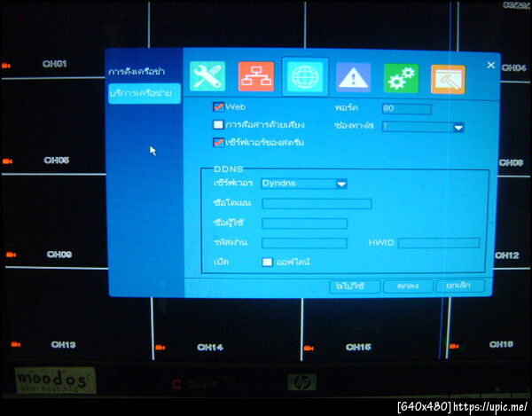Screen dimensions: 532x416
Task: Click the DDNS group heading
Action: coord(229,169)
